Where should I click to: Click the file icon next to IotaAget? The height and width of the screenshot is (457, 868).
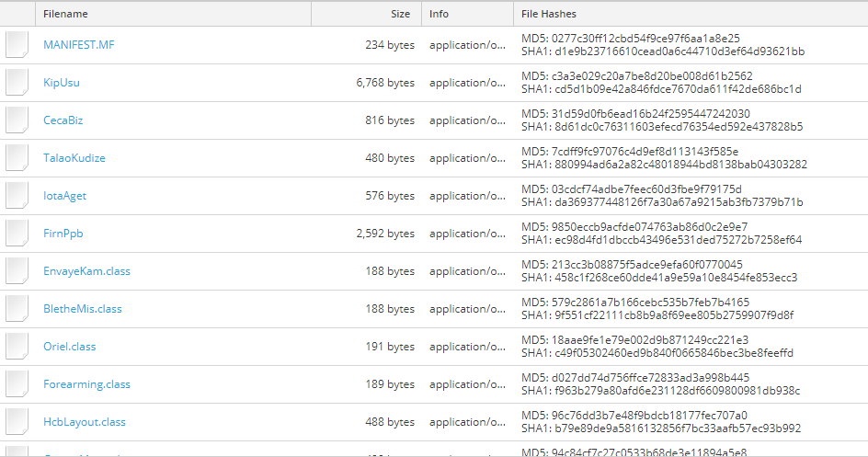point(17,196)
